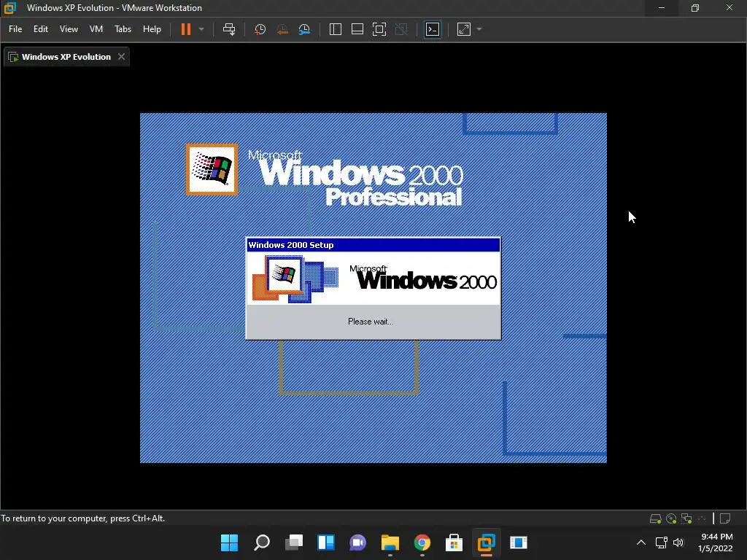Take a snapshot of the virtual machine
Viewport: 747px width, 560px height.
click(x=260, y=29)
